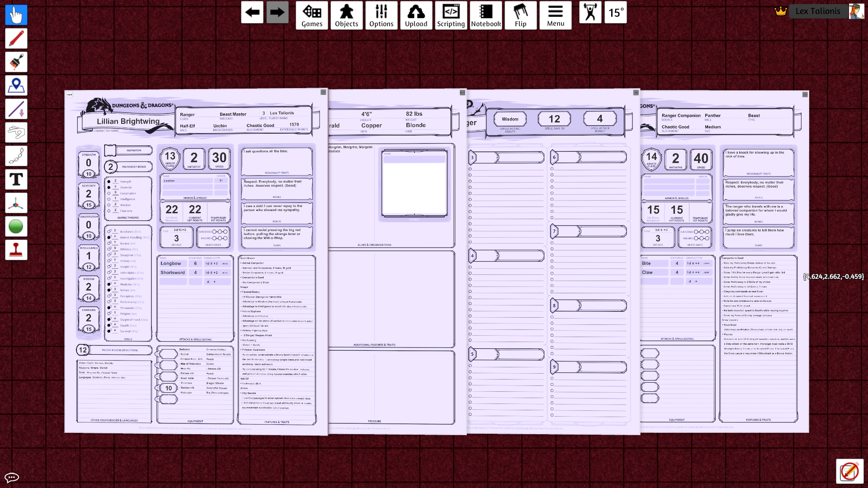Open the Options menu
Image resolution: width=868 pixels, height=488 pixels.
(x=382, y=15)
